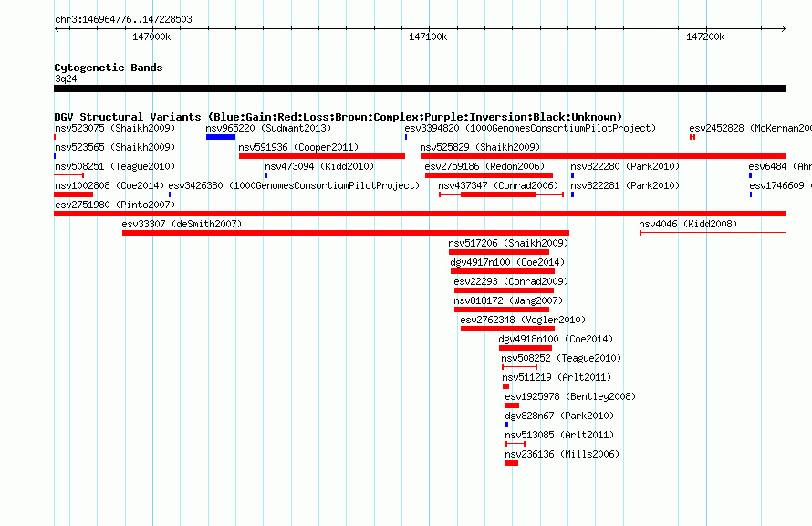The width and height of the screenshot is (812, 526).
Task: Open the nsv822280 (Park2010) label
Action: tap(625, 166)
